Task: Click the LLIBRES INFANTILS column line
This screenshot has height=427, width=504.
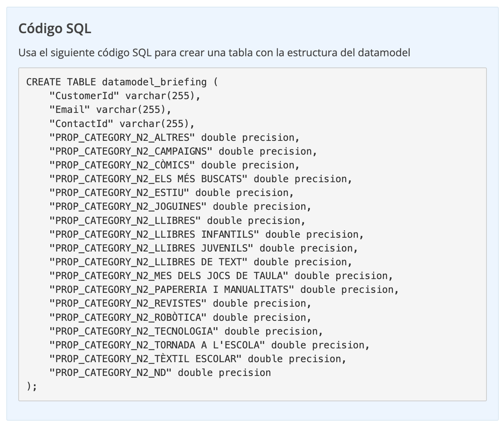Action: coord(206,234)
